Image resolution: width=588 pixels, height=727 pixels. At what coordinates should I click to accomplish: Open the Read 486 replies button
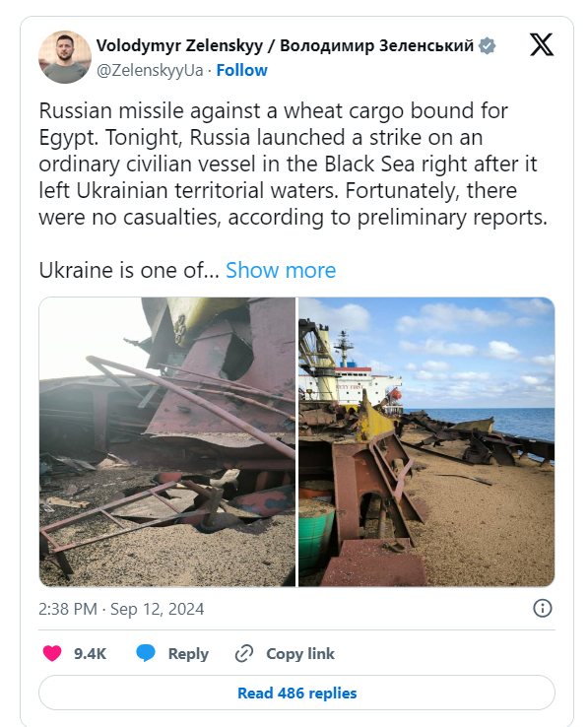[x=296, y=693]
